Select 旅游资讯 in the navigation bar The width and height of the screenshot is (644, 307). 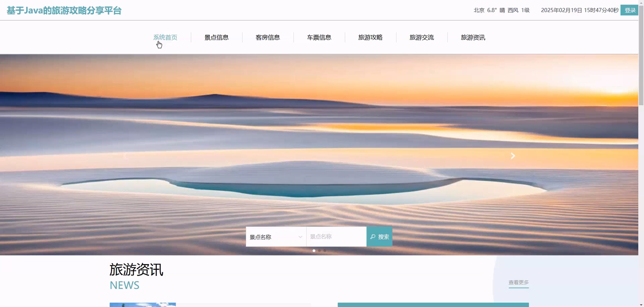473,37
